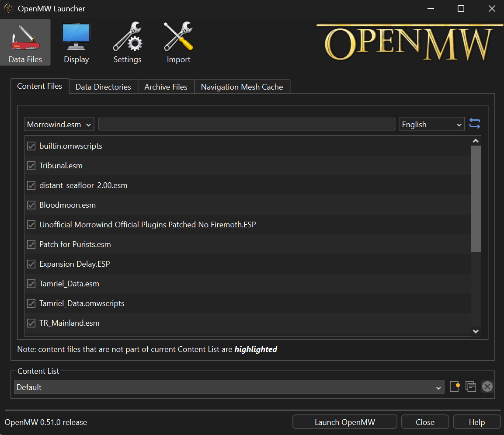Disable distant_seafloor_2.00.esm
The image size is (504, 435).
point(31,185)
